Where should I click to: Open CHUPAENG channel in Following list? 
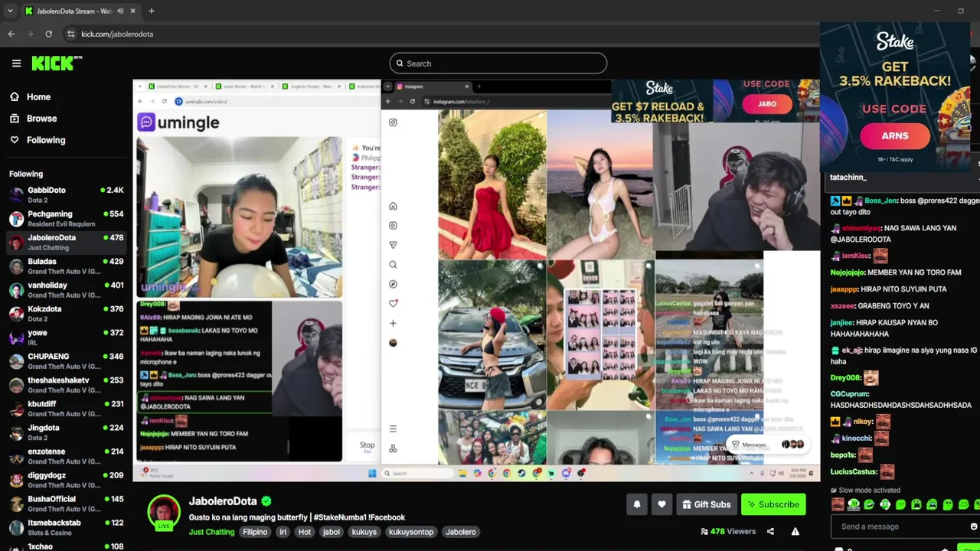[x=66, y=360]
